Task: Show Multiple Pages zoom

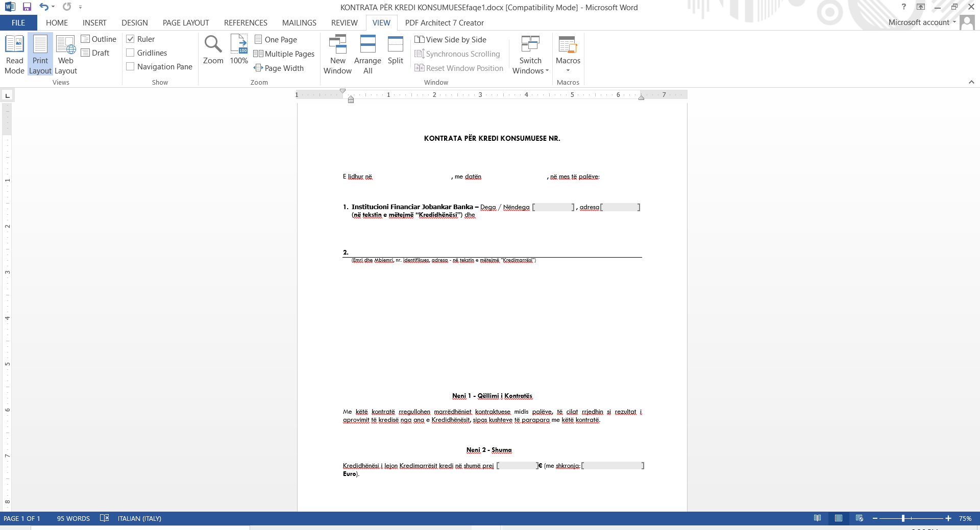Action: point(284,54)
